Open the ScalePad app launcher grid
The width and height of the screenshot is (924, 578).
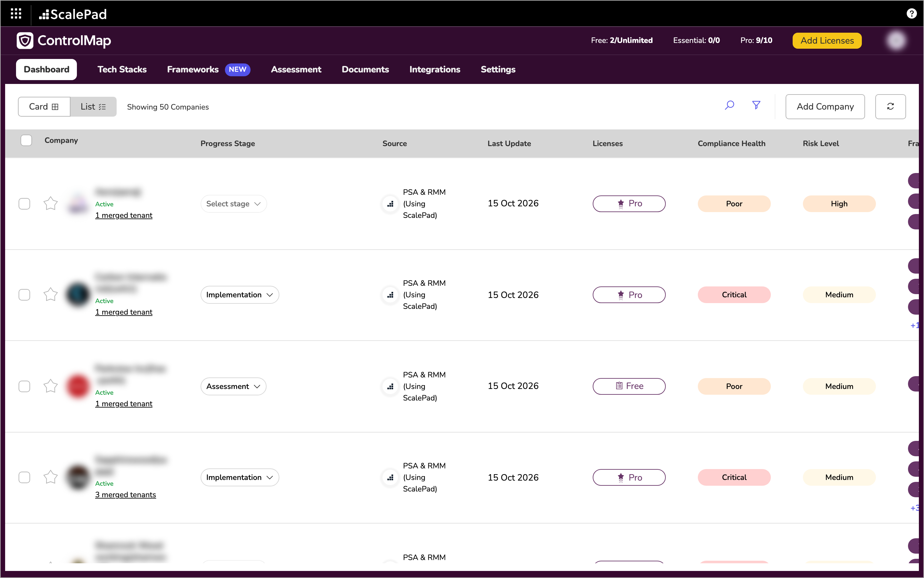tap(16, 14)
